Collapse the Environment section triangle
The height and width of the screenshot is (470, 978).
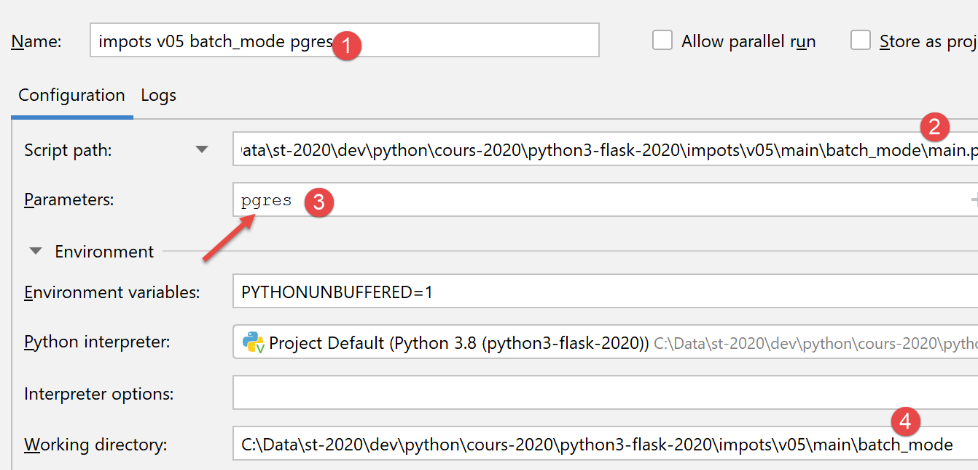(x=37, y=252)
